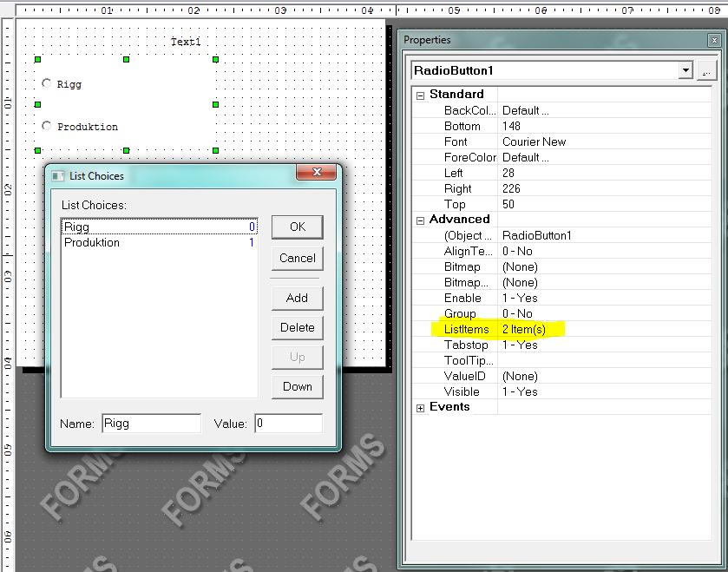Screen dimensions: 728x572
Task: Select the BackColor property value
Action: [604, 110]
